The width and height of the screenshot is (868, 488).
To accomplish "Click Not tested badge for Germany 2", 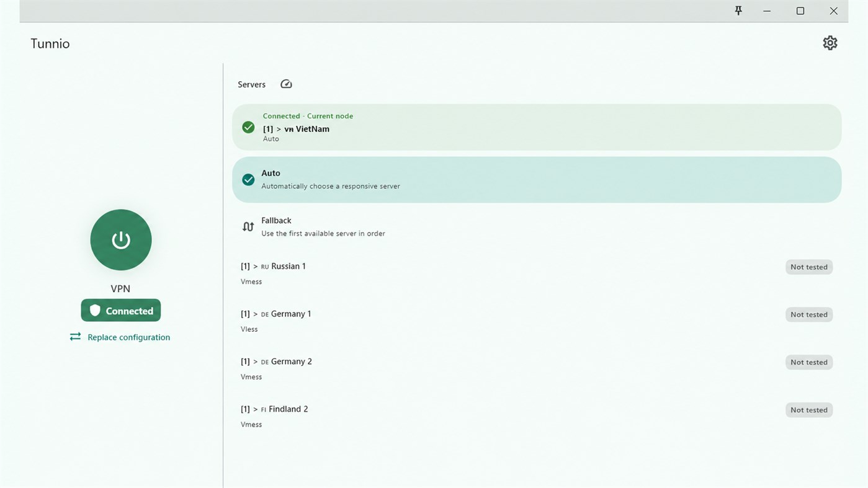I will click(x=809, y=363).
